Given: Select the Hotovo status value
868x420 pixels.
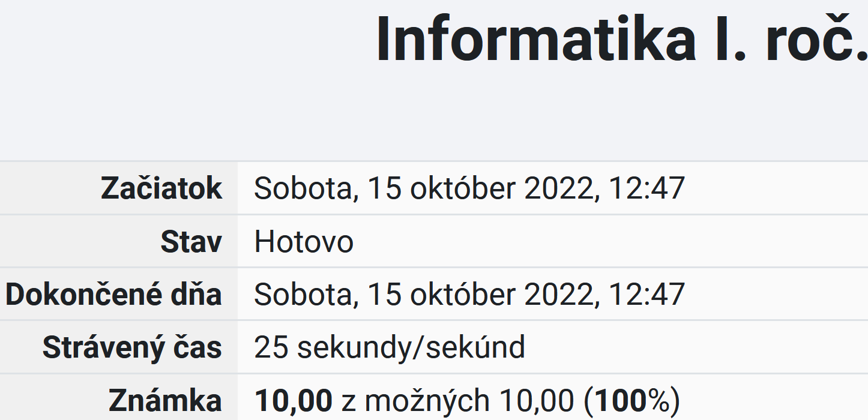Looking at the screenshot, I should (x=304, y=241).
